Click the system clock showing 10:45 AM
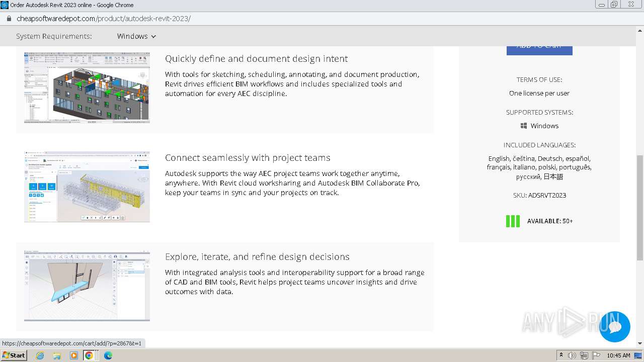 click(x=618, y=355)
